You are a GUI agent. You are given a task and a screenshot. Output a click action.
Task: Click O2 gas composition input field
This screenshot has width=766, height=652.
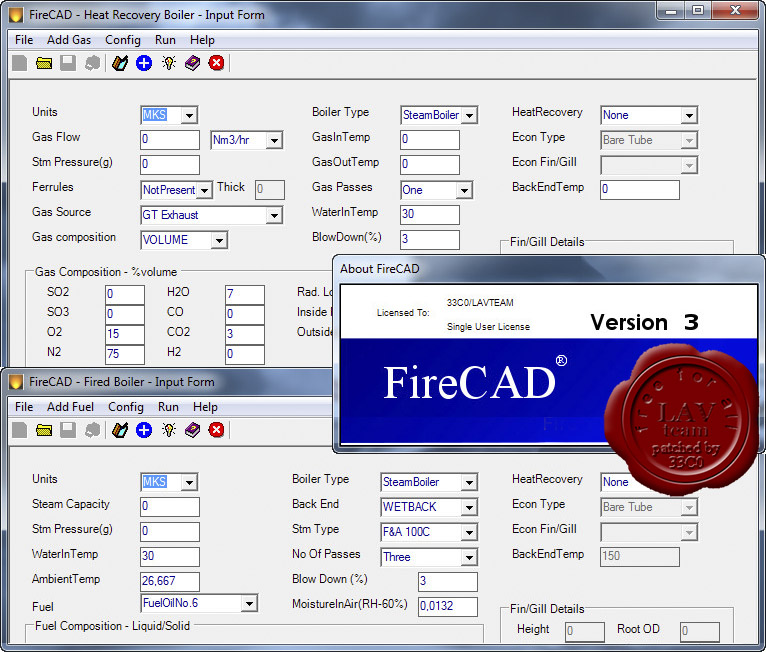point(125,335)
